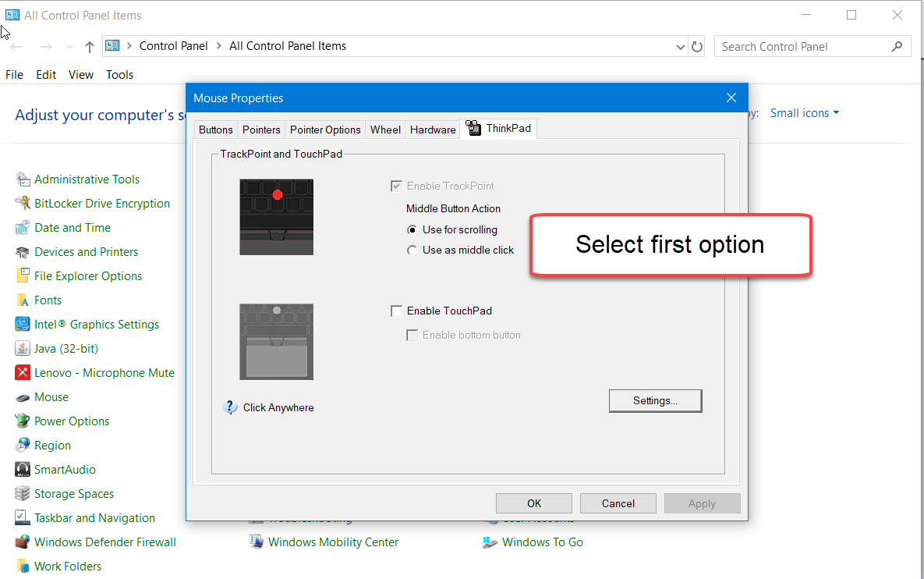Screen dimensions: 924x579
Task: Open the Lenovo Microphone Mute tool
Action: point(104,372)
